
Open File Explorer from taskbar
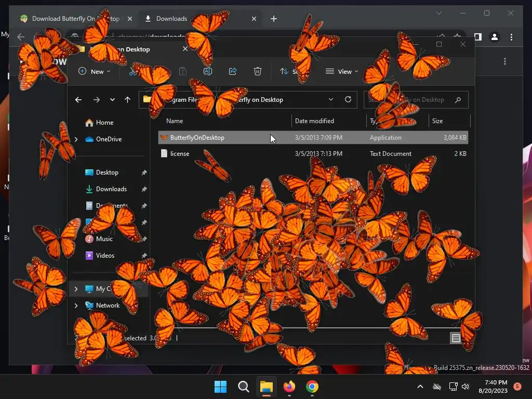click(267, 387)
